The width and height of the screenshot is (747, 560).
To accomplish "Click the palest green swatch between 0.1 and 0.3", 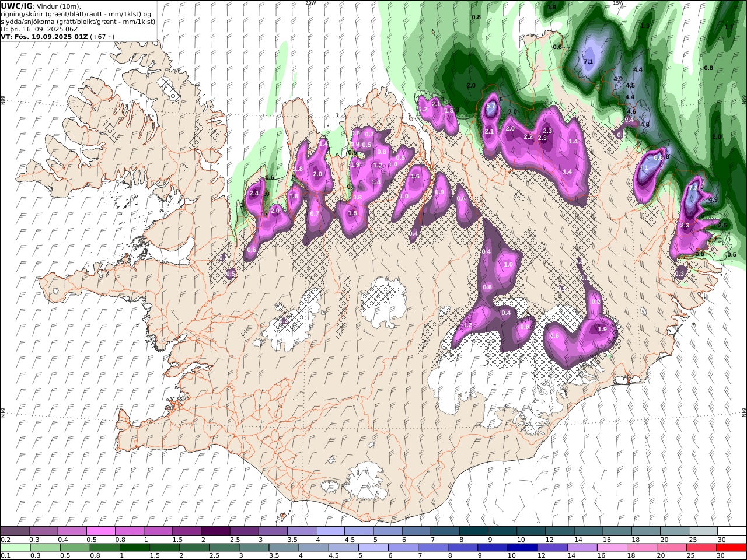I will coord(15,547).
